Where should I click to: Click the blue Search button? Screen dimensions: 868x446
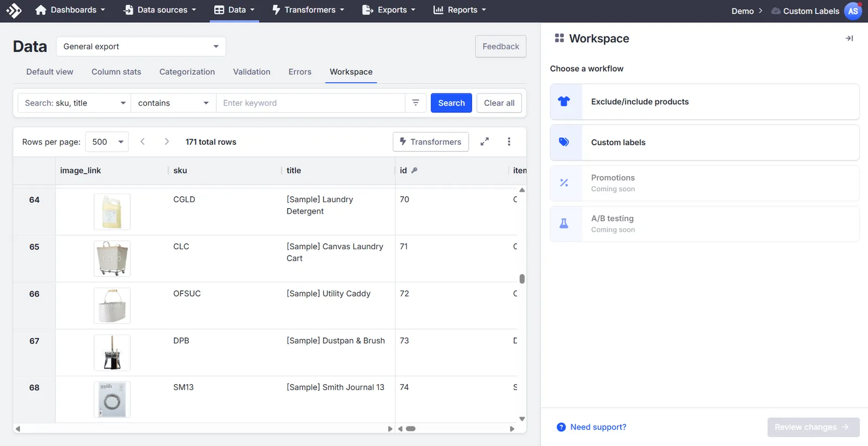[x=451, y=103]
